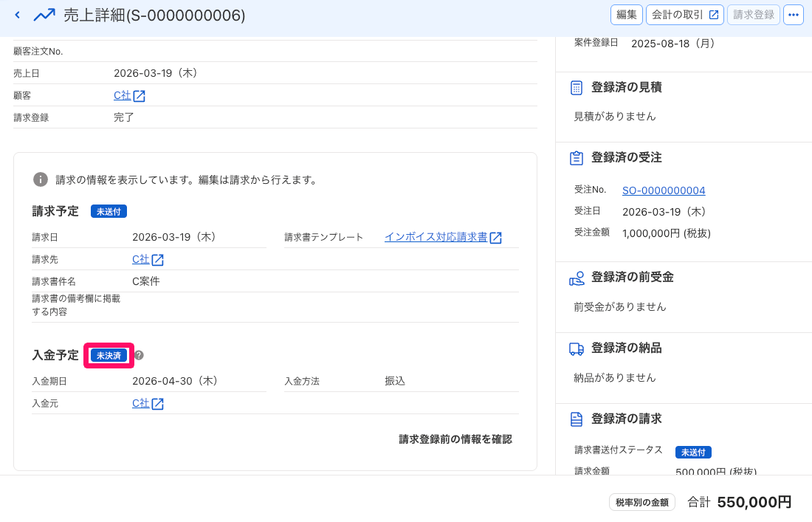Click the 税率別の金額 button
812x522 pixels.
tap(642, 502)
